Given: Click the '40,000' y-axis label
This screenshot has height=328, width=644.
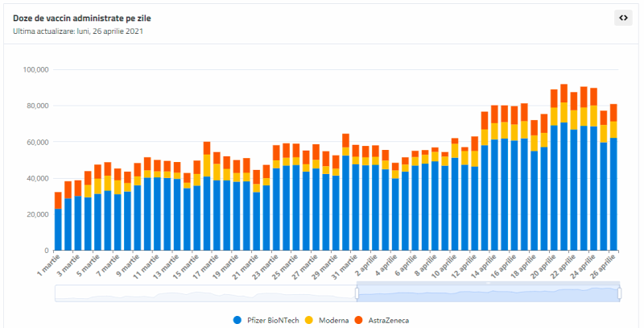Looking at the screenshot, I should pyautogui.click(x=36, y=178).
